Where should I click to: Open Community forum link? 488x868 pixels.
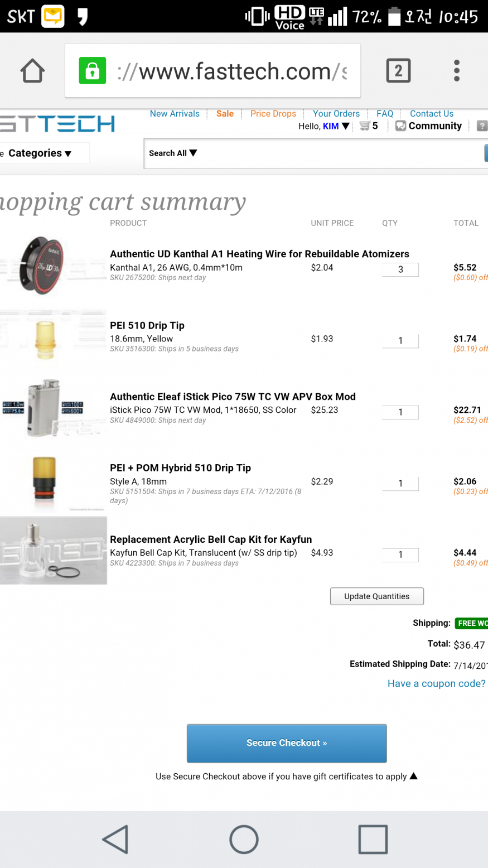click(429, 126)
